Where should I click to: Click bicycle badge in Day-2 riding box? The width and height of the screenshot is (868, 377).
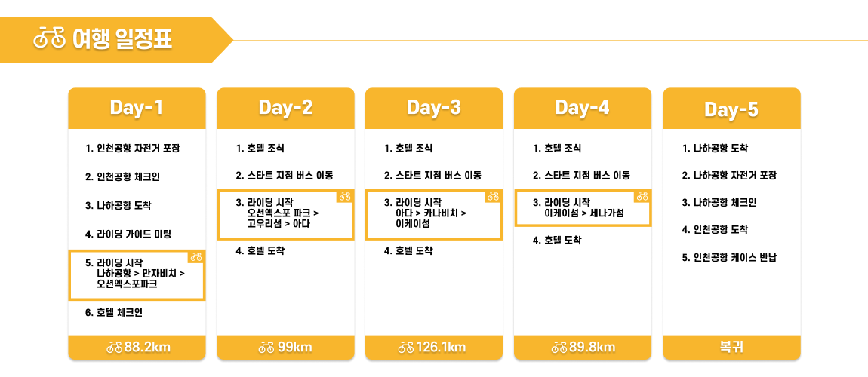pos(346,196)
